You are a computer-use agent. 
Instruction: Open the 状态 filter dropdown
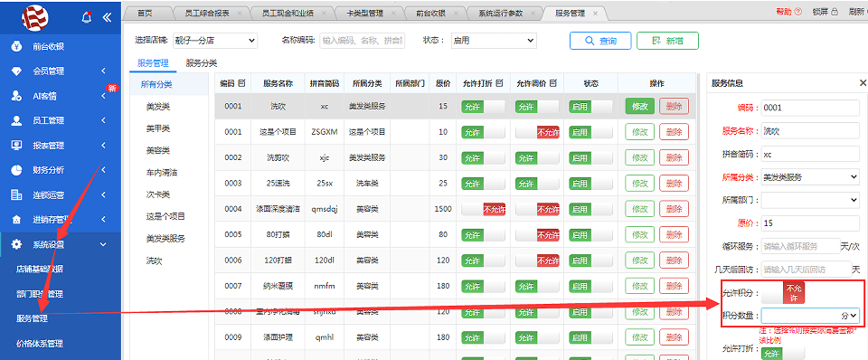[x=494, y=41]
